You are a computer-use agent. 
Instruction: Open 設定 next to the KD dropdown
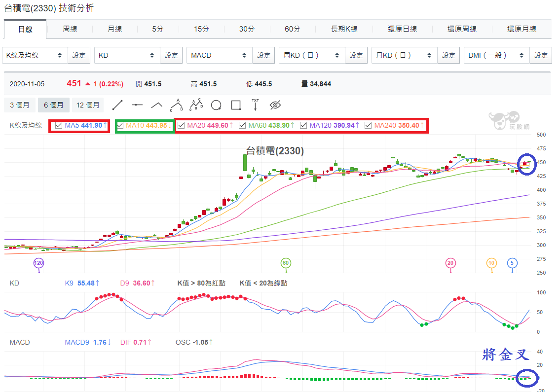[x=171, y=55]
